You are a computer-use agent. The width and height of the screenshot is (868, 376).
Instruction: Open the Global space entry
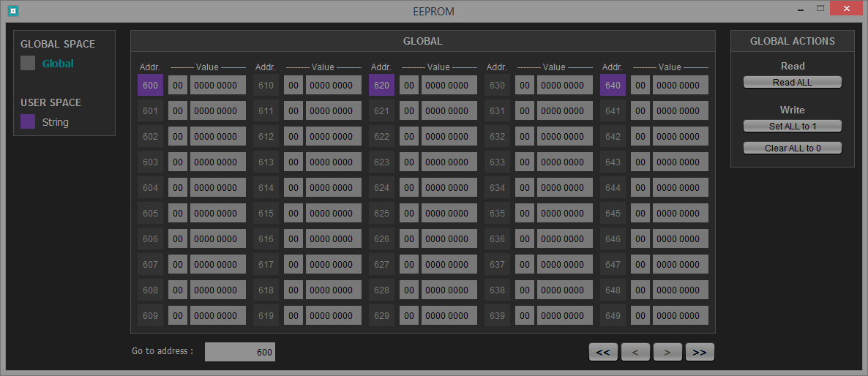click(x=58, y=64)
